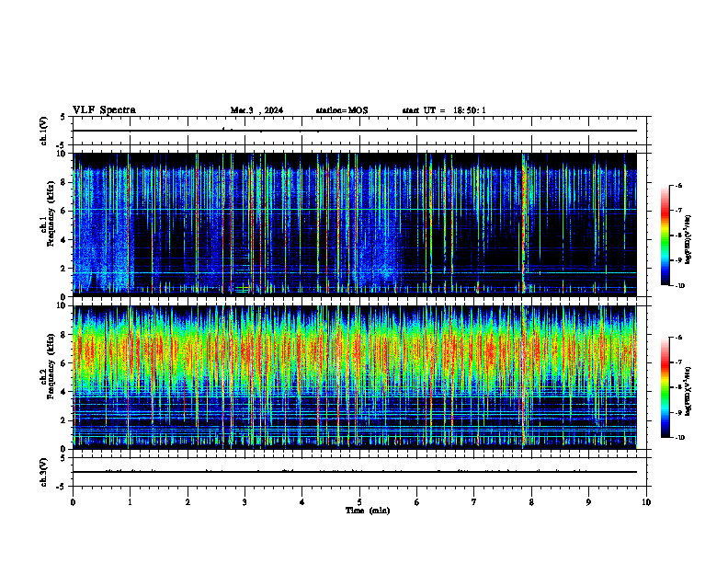Click the ch.2 colorbar's rotated log(PSD) unit label
728x563 pixels.
(x=688, y=391)
